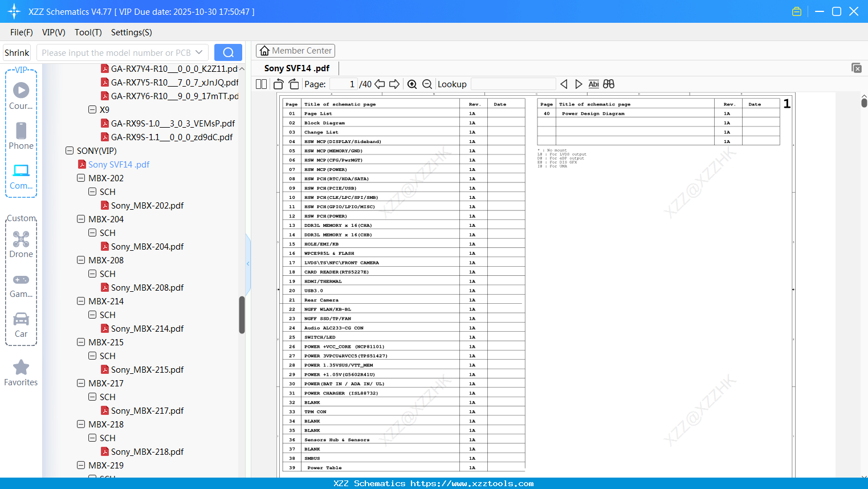
Task: Open Sony_MBX-218.pdf file
Action: click(147, 451)
